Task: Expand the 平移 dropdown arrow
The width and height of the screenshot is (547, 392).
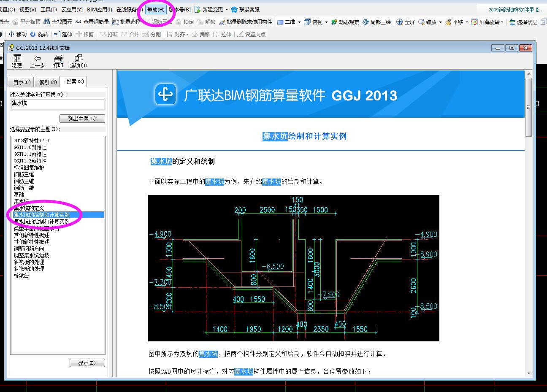Action: (467, 22)
